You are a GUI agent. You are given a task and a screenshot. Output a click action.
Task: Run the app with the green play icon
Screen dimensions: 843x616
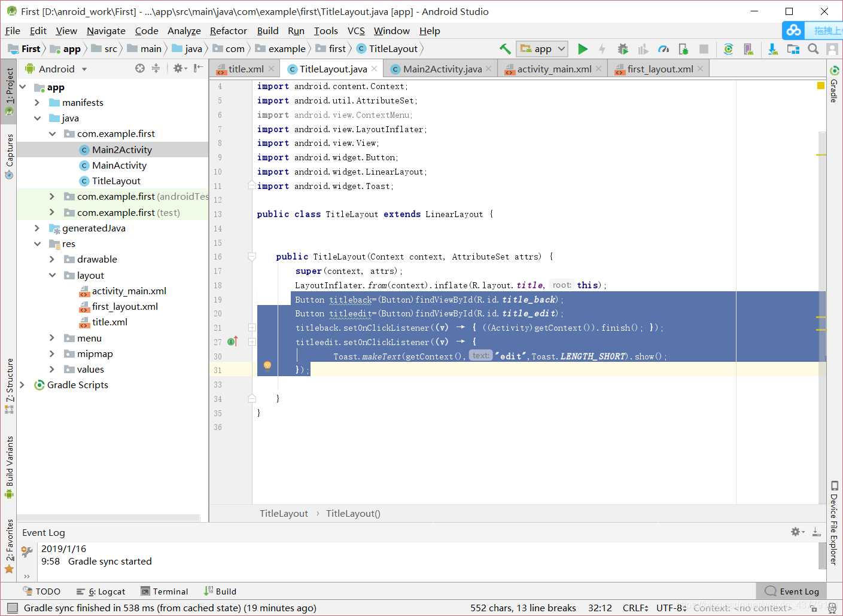tap(582, 49)
